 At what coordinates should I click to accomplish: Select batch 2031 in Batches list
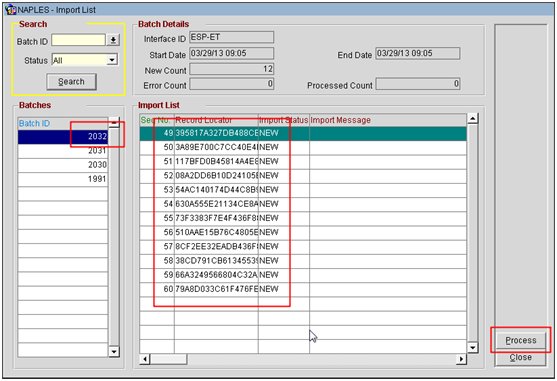[63, 151]
